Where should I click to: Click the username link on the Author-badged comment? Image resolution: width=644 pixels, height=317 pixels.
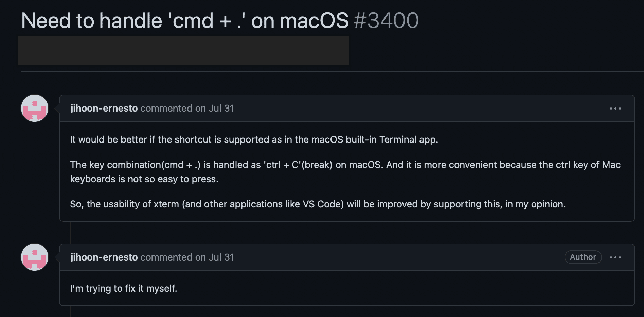(104, 257)
